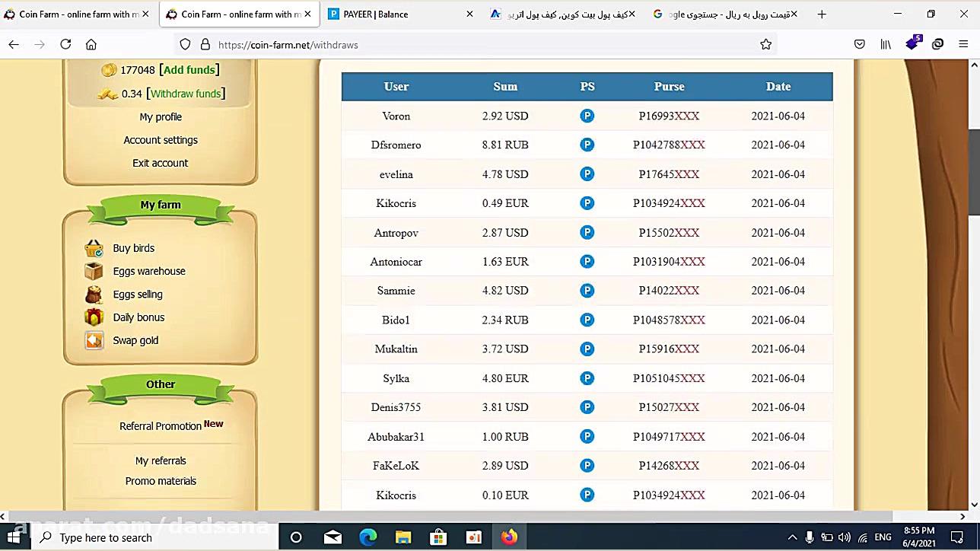980x551 pixels.
Task: Open Microsoft Edge from the taskbar
Action: click(368, 537)
